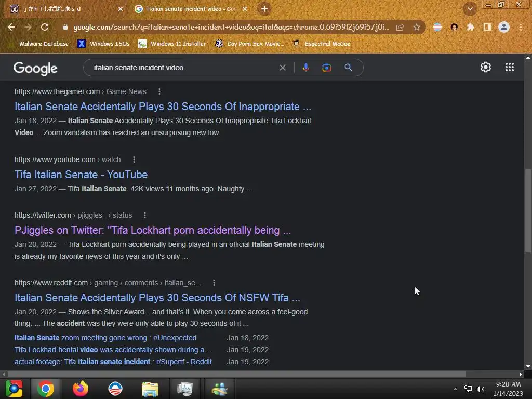
Task: Open more options for thegamer.com result
Action: [159, 91]
